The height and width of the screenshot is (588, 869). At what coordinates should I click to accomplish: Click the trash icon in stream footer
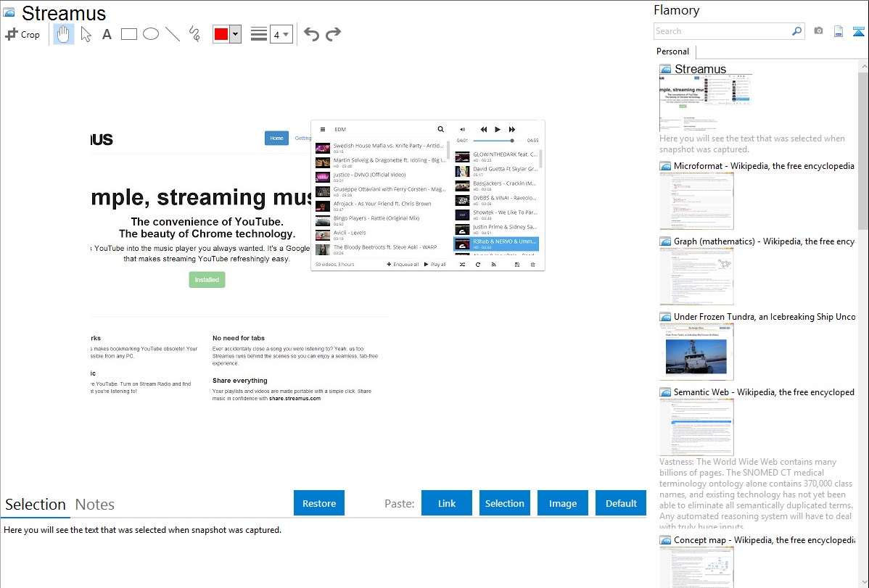532,265
